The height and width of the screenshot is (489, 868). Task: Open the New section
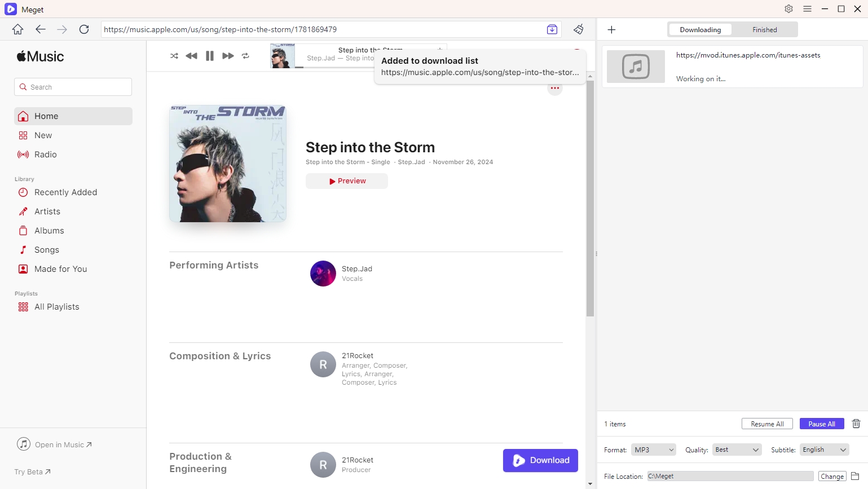click(x=73, y=135)
